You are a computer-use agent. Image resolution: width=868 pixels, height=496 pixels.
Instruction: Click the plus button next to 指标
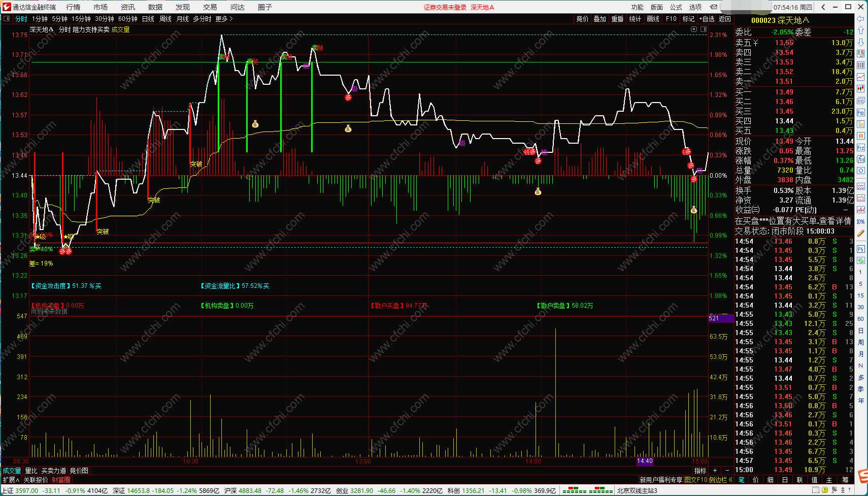(x=715, y=471)
